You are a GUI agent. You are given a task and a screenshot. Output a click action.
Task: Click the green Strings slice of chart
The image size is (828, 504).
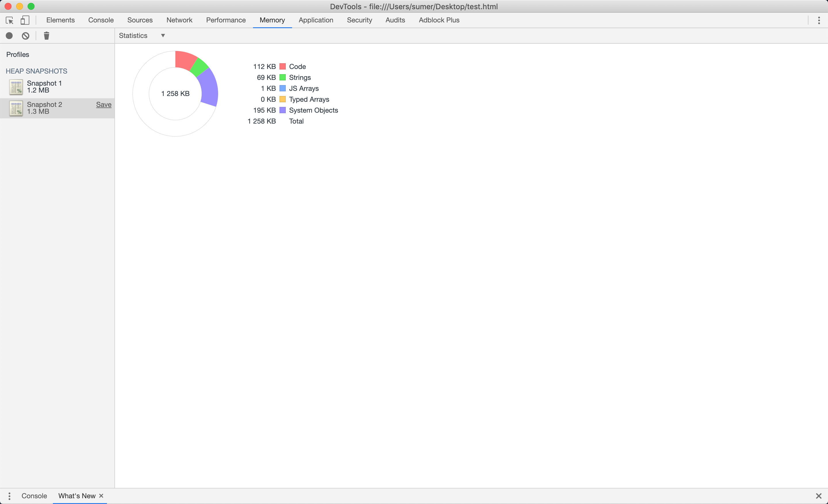(200, 68)
